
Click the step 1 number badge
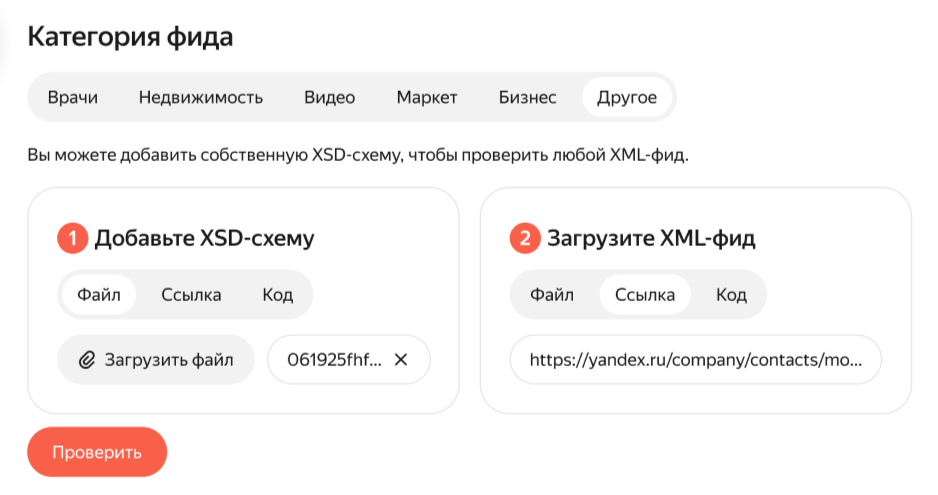(x=72, y=239)
